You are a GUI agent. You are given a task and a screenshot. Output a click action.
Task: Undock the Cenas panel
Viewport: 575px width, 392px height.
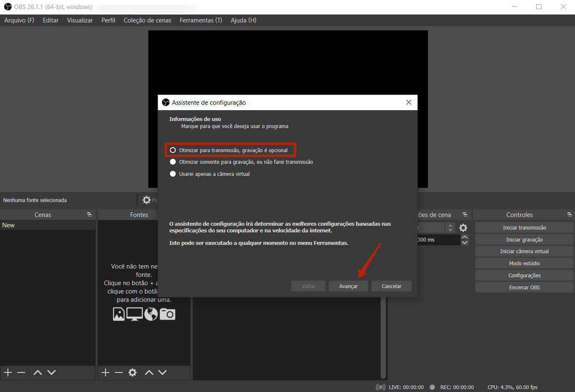coord(89,215)
